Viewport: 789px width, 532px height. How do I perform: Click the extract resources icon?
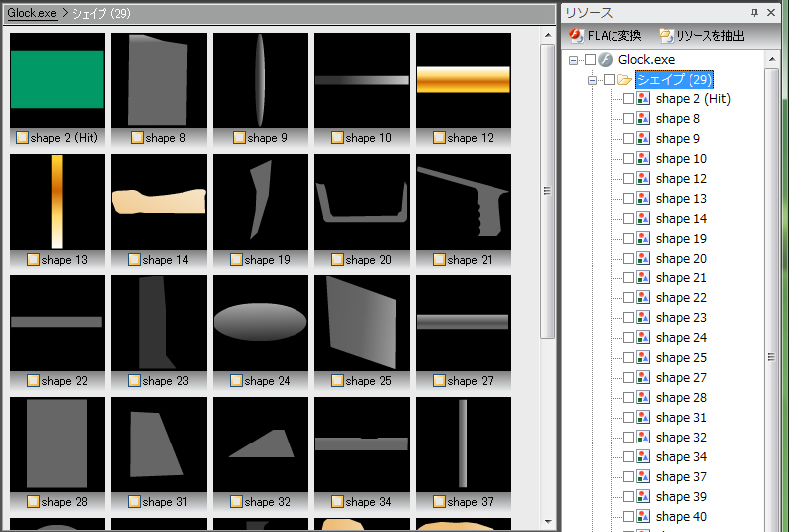pos(667,35)
